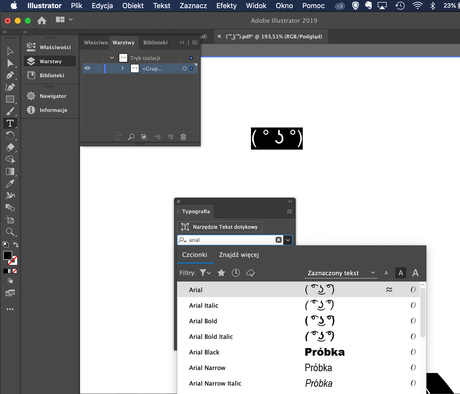This screenshot has height=394, width=460.
Task: Click the Stroke (none) swatch
Action: (x=13, y=260)
